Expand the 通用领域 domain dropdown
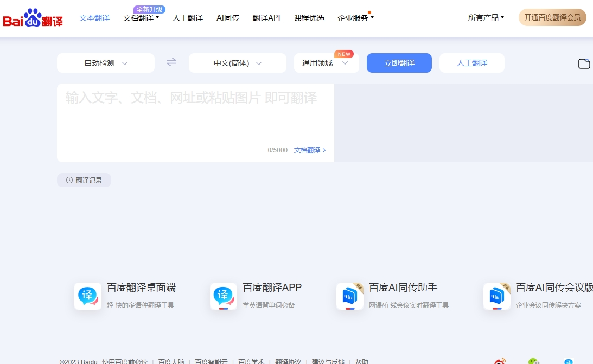The height and width of the screenshot is (364, 593). (x=326, y=63)
